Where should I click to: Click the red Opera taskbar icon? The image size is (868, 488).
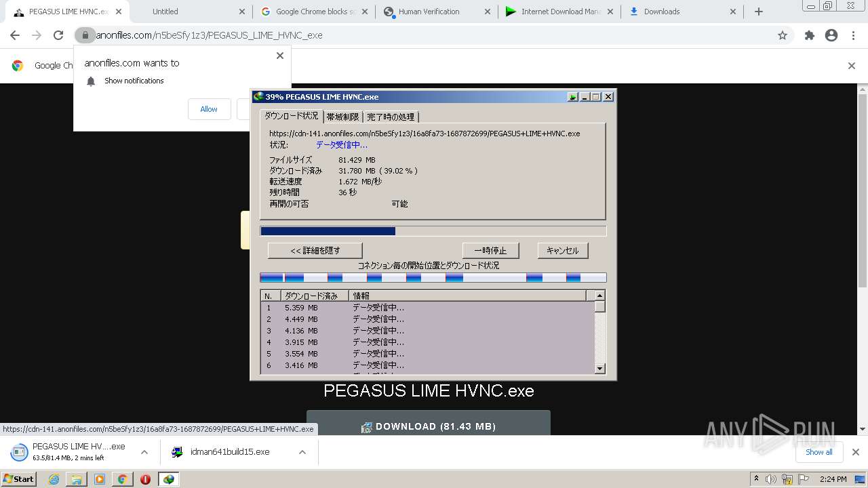(145, 479)
